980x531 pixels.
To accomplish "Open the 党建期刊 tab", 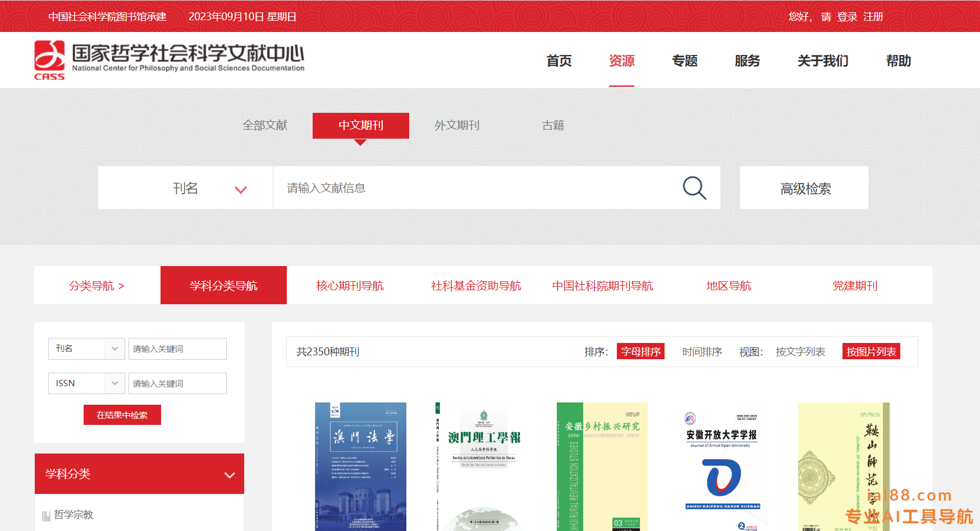I will [x=855, y=286].
